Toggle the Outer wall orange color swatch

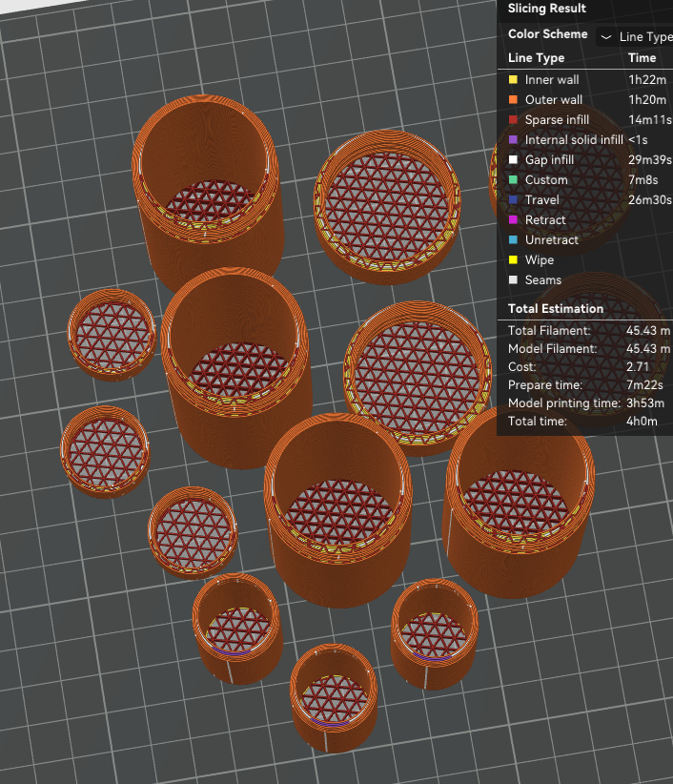point(513,99)
